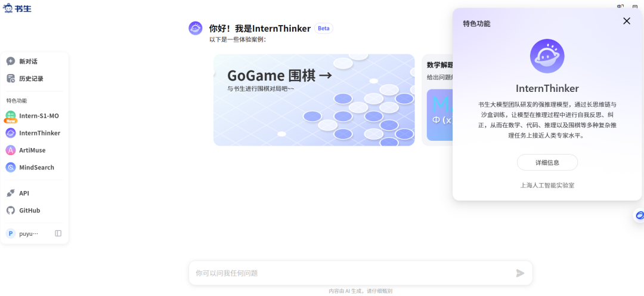Open the 数学解题 example card
Image resolution: width=644 pixels, height=296 pixels.
pyautogui.click(x=437, y=100)
